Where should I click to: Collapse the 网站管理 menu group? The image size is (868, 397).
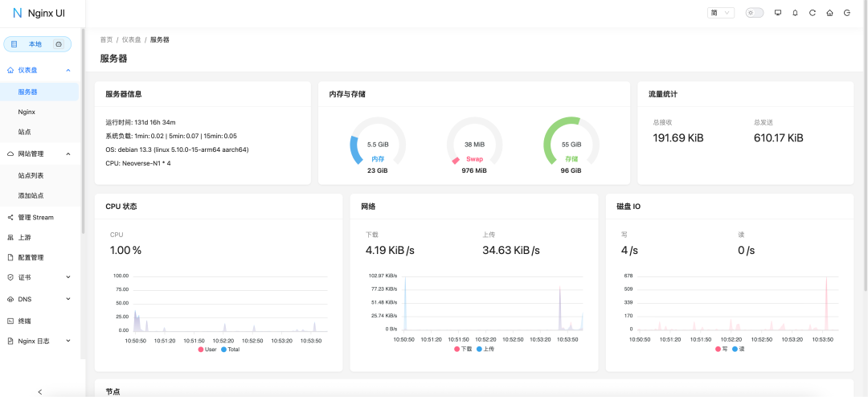click(68, 153)
